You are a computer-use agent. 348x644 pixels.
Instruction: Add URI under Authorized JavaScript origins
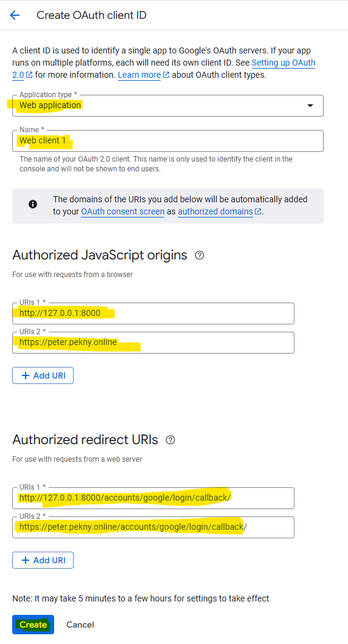pyautogui.click(x=43, y=375)
